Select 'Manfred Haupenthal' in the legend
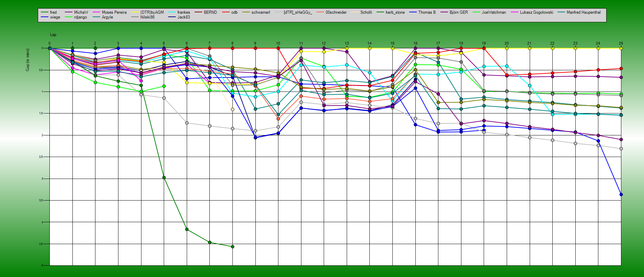 tap(584, 12)
